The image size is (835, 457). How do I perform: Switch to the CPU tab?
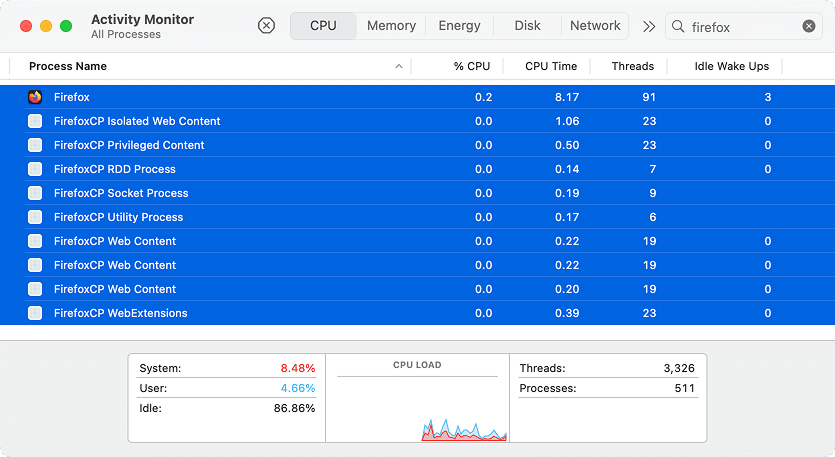pos(323,26)
